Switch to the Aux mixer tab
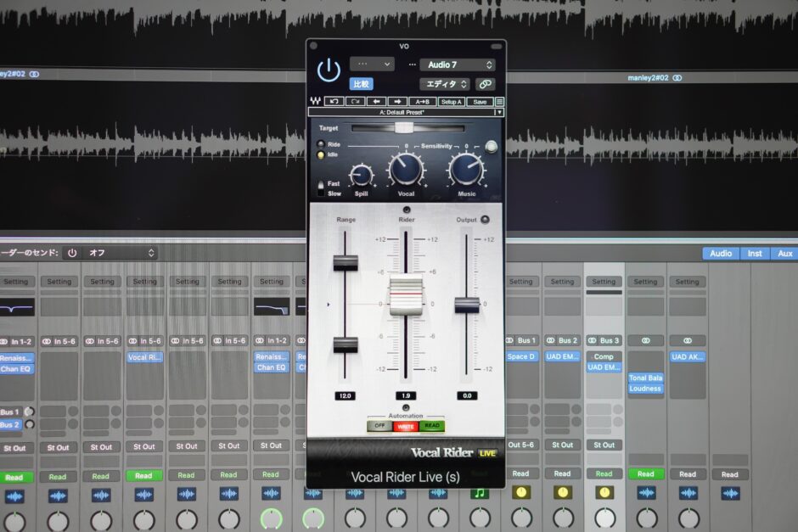 tap(785, 254)
